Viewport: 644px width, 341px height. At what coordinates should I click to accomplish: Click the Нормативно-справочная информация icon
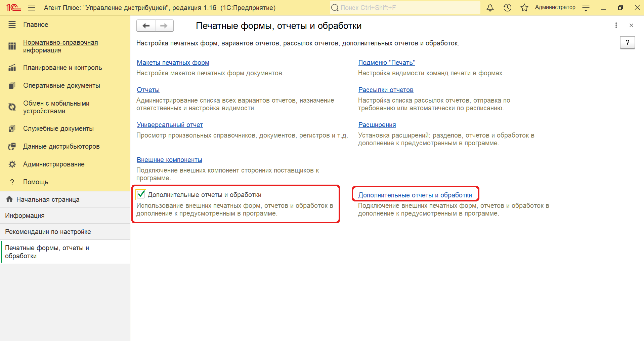click(x=12, y=46)
